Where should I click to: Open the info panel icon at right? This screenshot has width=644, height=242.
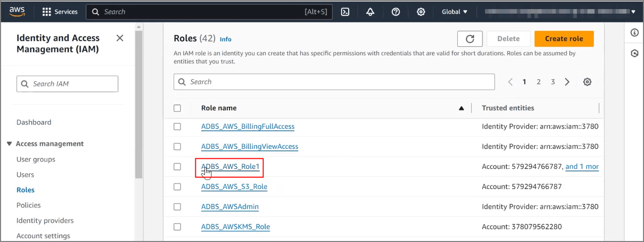[635, 33]
